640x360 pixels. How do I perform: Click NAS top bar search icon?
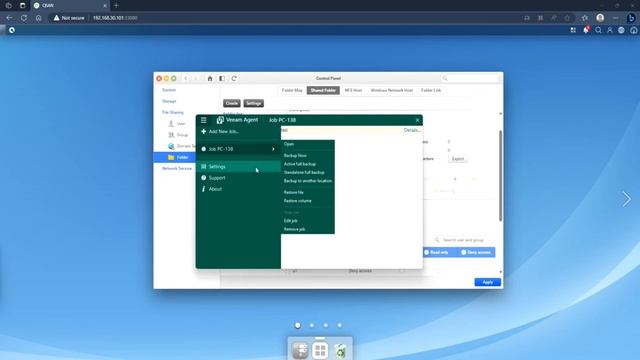(x=598, y=30)
